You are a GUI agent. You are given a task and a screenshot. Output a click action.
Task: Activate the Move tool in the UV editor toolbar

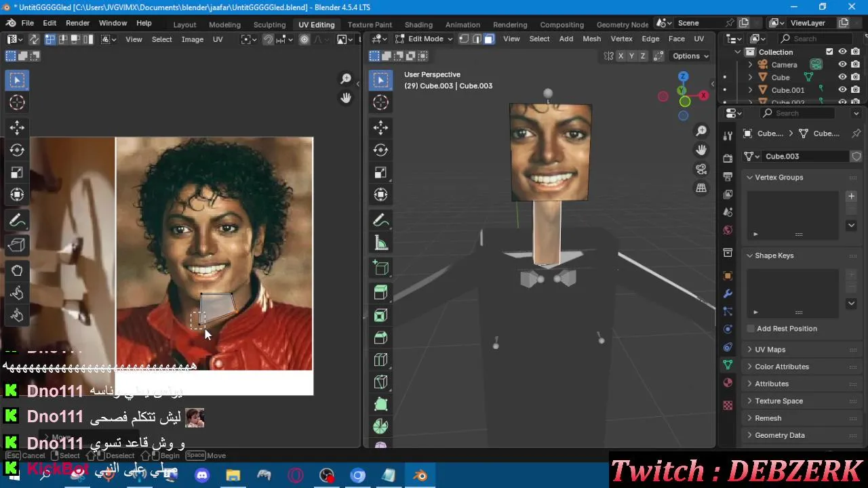17,127
